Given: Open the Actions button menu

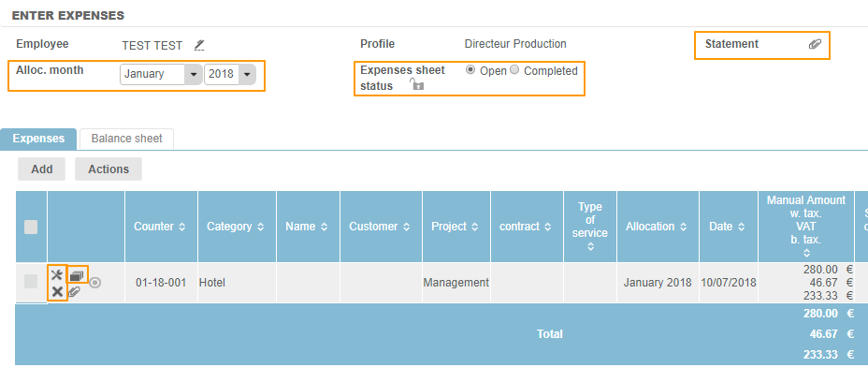Looking at the screenshot, I should 108,169.
